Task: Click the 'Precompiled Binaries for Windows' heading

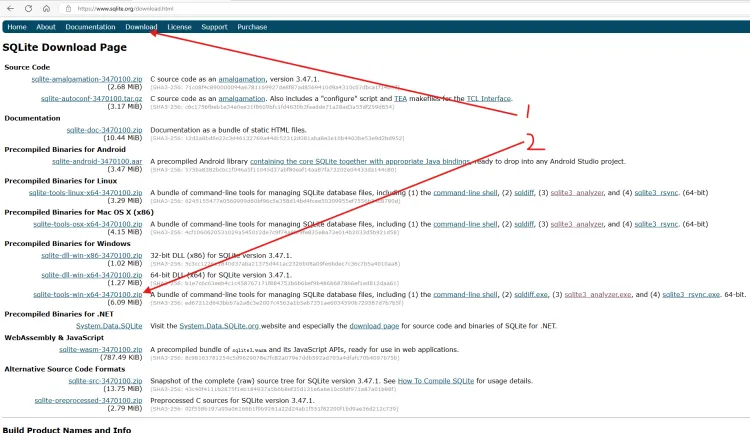Action: point(67,244)
